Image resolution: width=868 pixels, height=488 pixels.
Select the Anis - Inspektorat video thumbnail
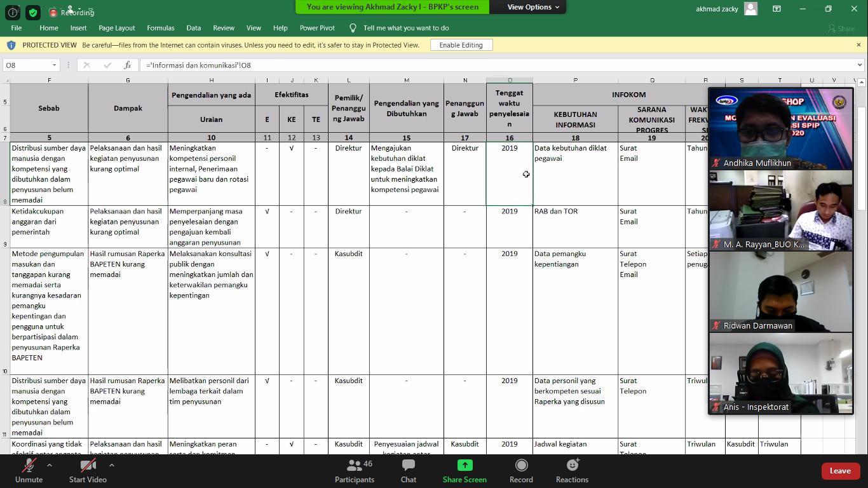[x=781, y=373]
